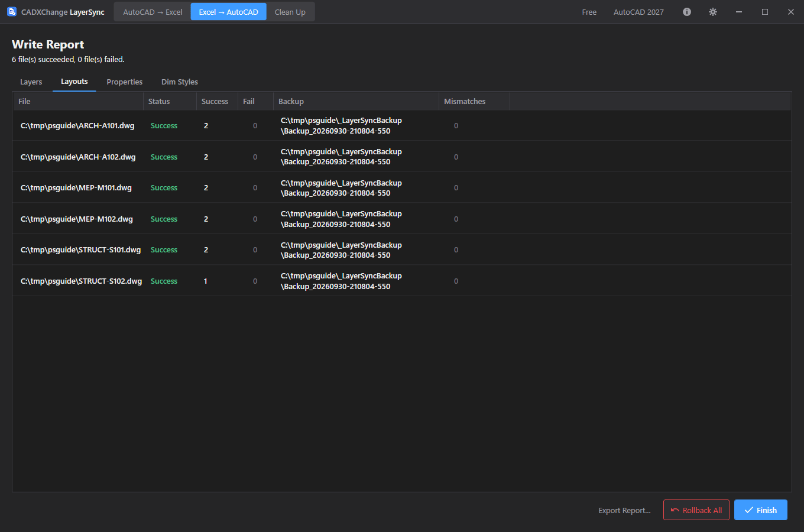Click the CADXChange LayerSync app logo icon

12,12
